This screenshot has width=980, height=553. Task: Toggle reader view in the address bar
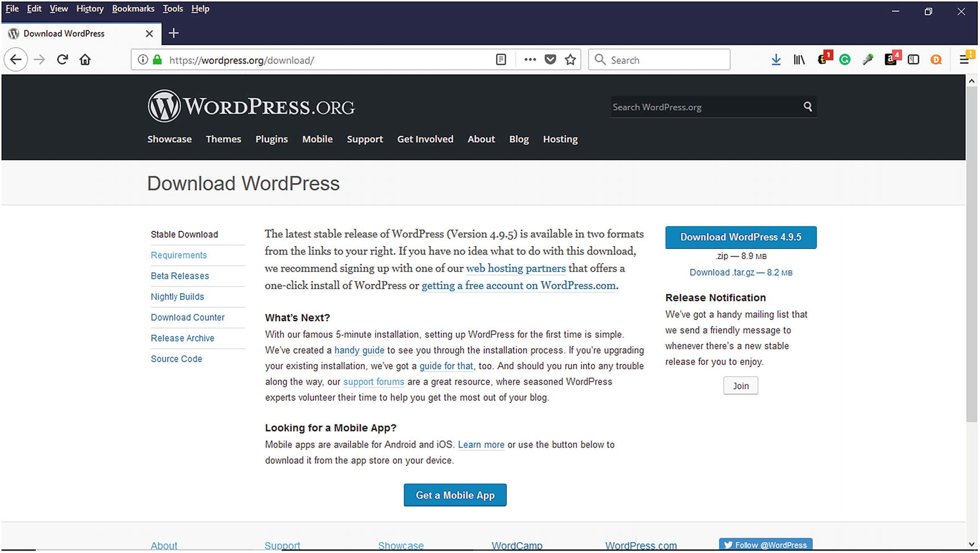[501, 60]
